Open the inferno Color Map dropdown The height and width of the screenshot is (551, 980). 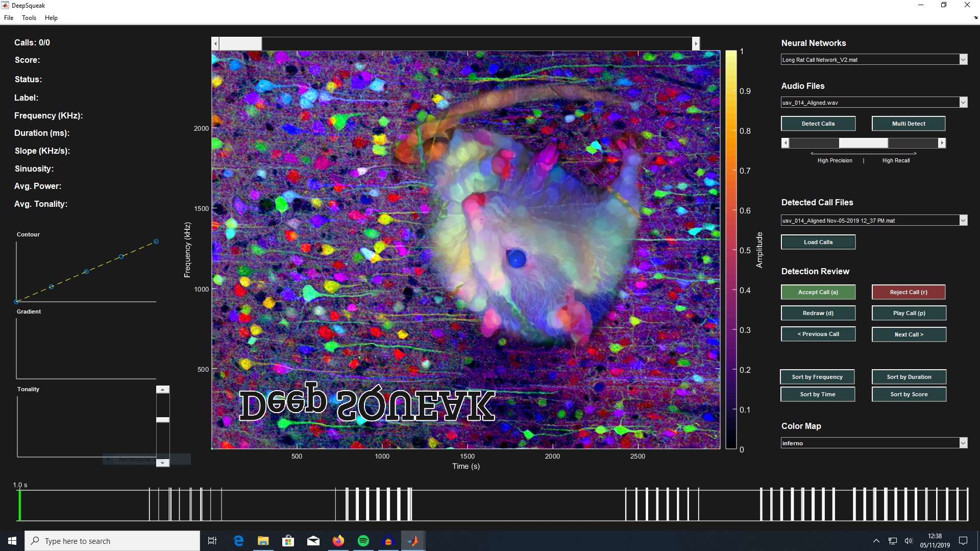[x=963, y=443]
